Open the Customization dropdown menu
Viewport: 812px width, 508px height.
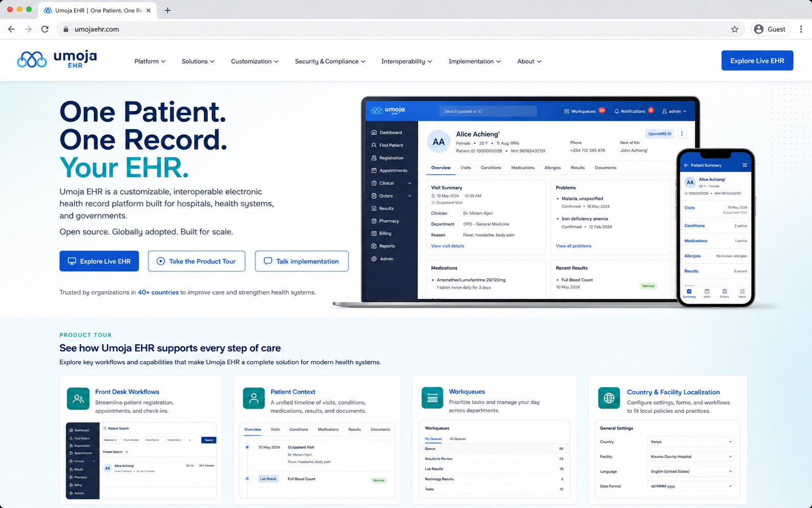(255, 61)
